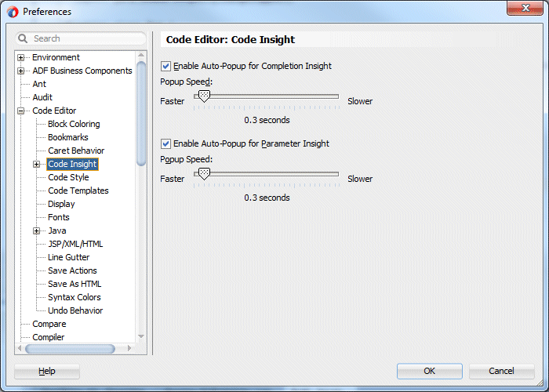Expand the ADF Business Components node
549x392 pixels.
[20, 71]
